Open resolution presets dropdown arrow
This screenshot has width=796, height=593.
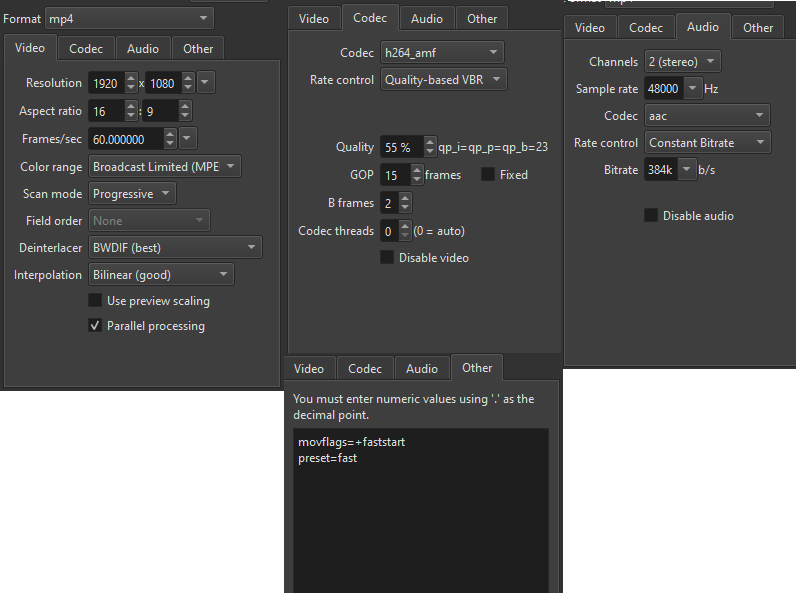tap(206, 82)
